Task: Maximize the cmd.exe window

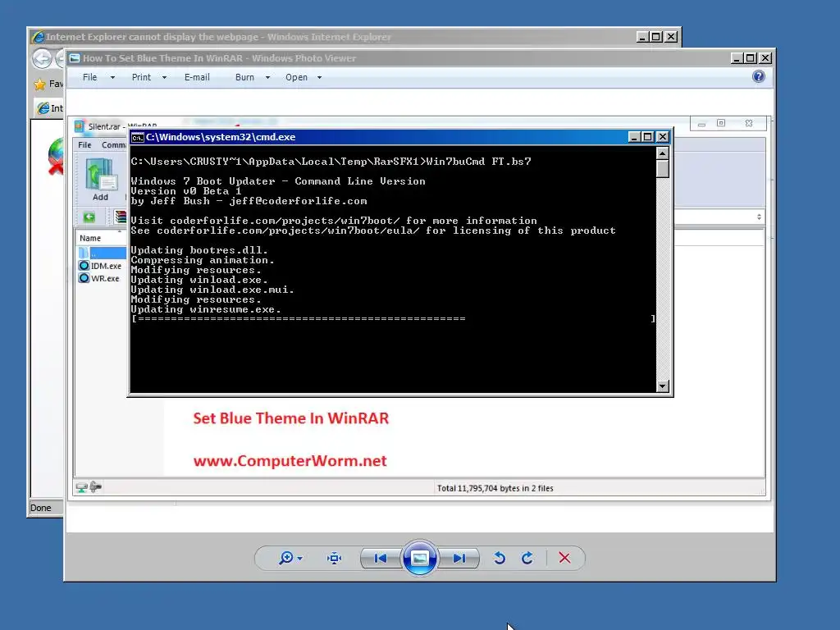Action: pos(648,137)
